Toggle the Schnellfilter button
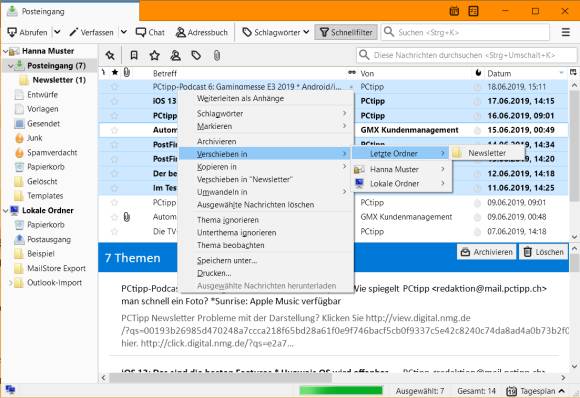580x398 pixels. 346,32
